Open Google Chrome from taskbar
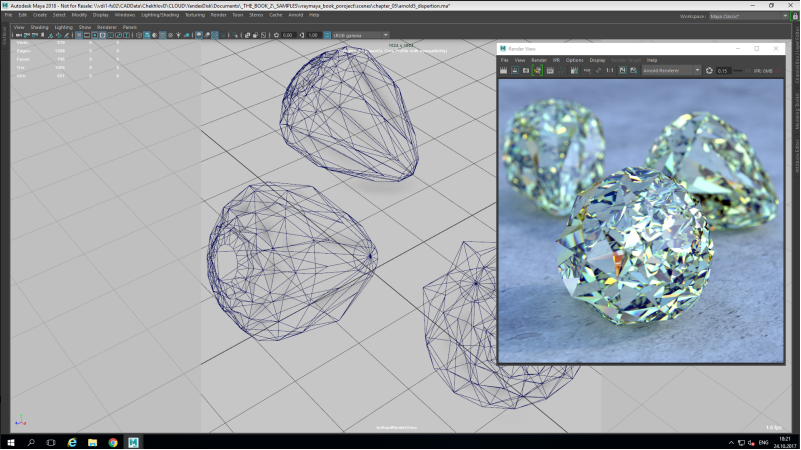 113,442
